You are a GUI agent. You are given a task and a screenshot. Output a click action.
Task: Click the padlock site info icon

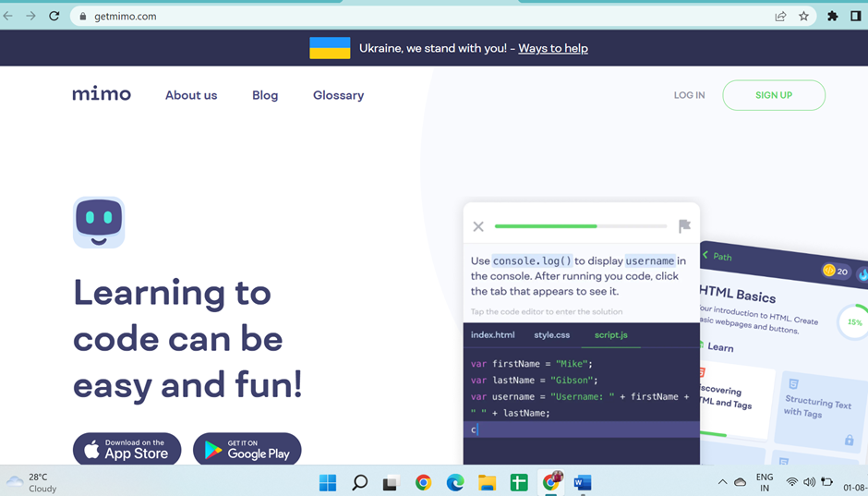pos(83,17)
